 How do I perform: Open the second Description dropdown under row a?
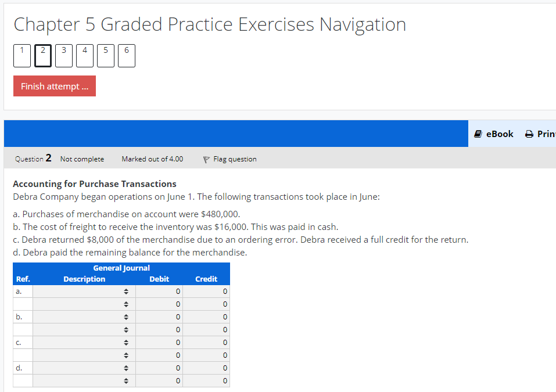coord(125,304)
